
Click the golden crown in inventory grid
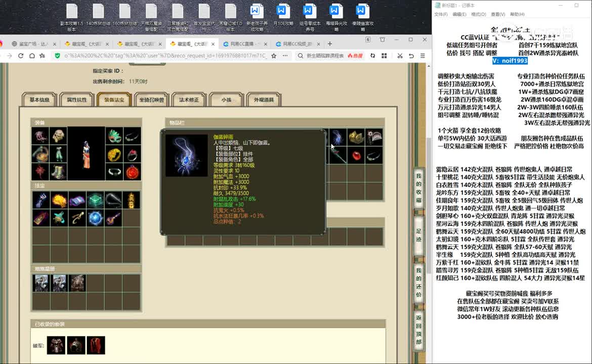tap(356, 138)
